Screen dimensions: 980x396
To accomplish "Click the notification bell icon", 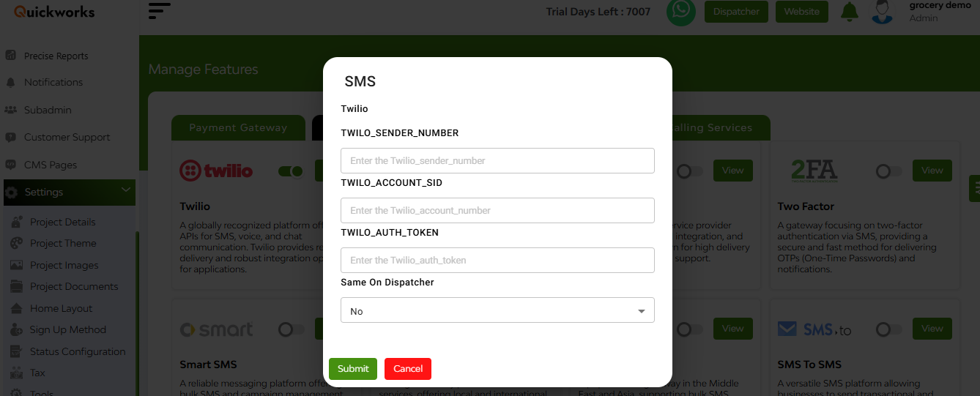I will tap(850, 12).
